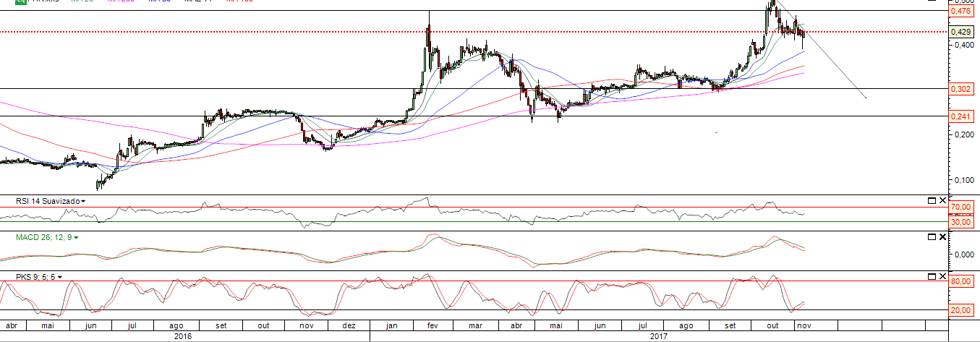The width and height of the screenshot is (980, 342).
Task: Click the 0,100 price axis value
Action: click(963, 179)
